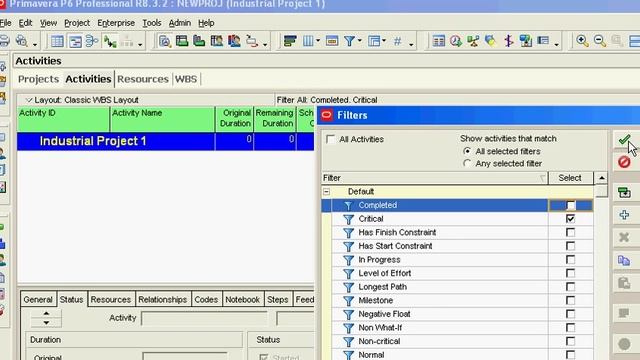Open the Enterprise menu
Viewport: 640px width, 360px height.
pos(116,23)
